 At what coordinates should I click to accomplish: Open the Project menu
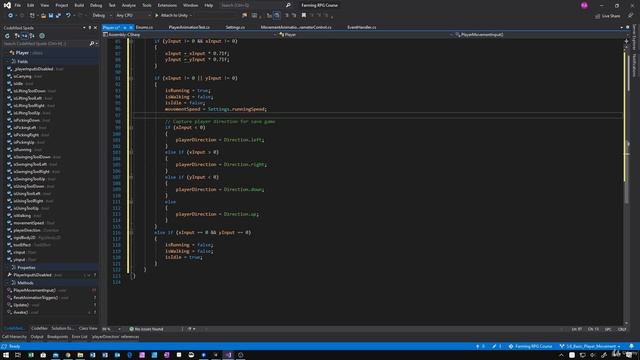click(62, 5)
